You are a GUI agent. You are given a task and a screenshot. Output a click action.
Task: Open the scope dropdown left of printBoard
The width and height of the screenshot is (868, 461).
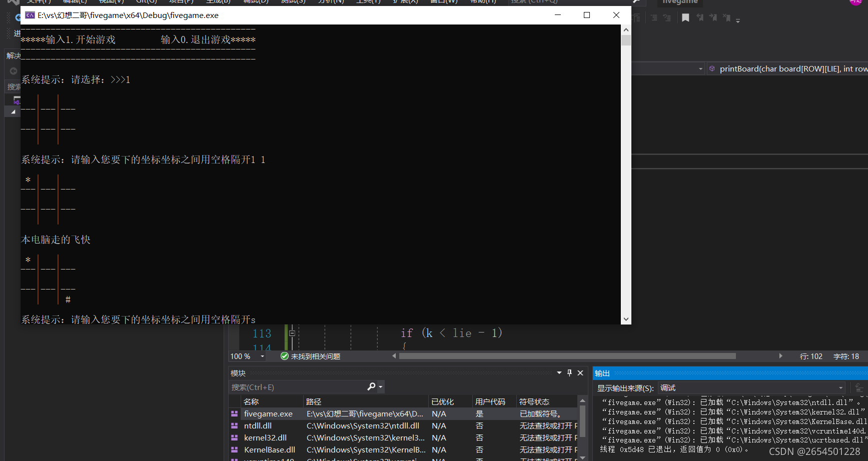pyautogui.click(x=700, y=69)
